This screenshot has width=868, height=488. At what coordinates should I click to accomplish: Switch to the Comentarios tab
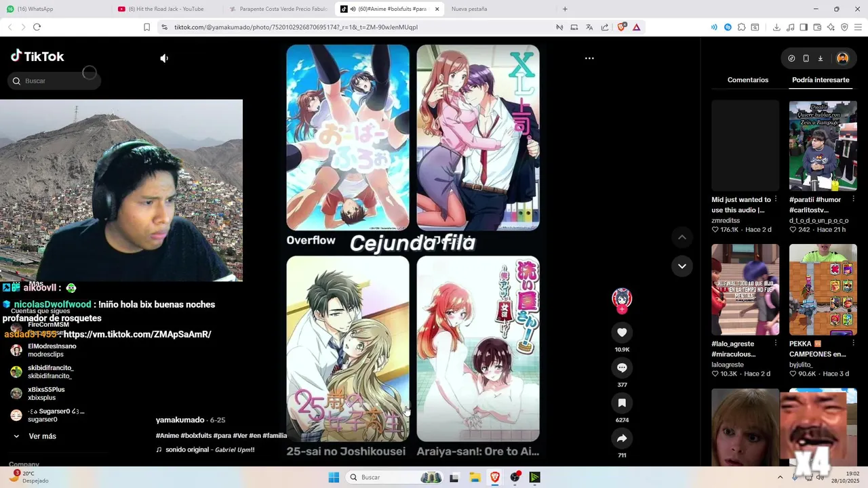coord(748,80)
